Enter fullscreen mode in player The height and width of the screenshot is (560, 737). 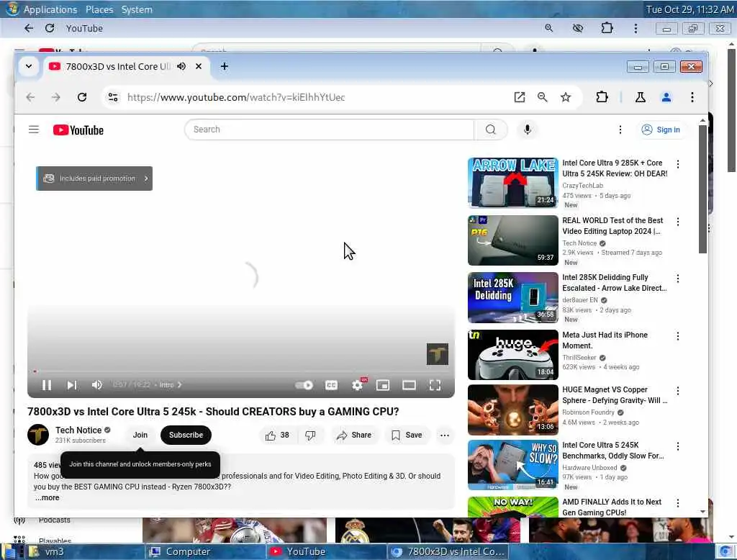click(x=435, y=385)
